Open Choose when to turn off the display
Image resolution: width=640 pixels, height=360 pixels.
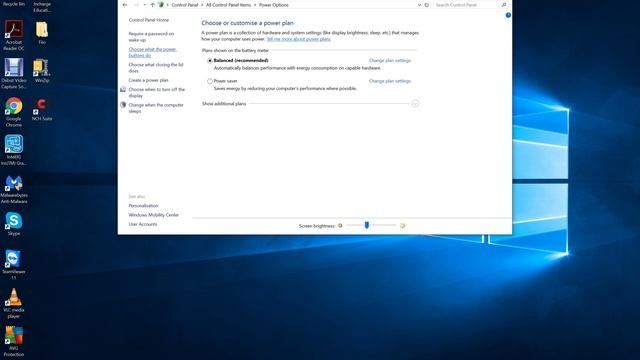point(157,92)
